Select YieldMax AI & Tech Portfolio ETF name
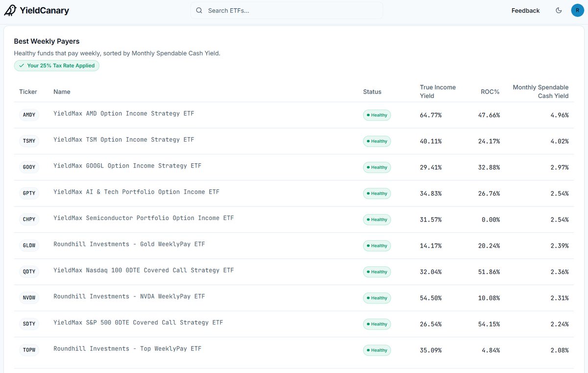 coord(137,192)
